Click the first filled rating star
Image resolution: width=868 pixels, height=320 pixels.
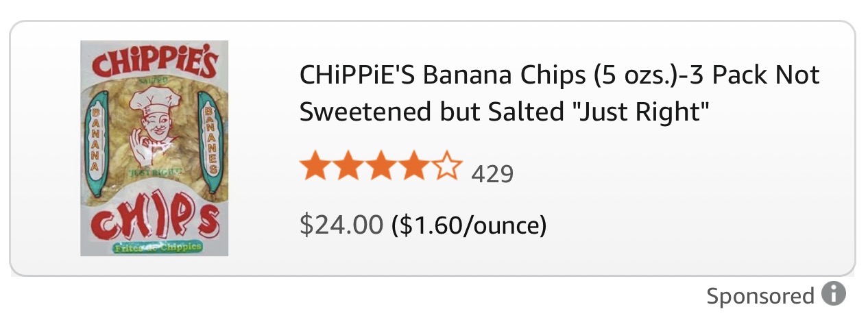[x=315, y=168]
